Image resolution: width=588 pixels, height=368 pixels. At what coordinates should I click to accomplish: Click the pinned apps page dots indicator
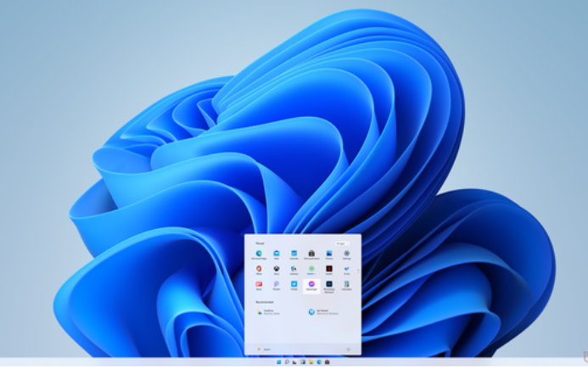pyautogui.click(x=358, y=270)
